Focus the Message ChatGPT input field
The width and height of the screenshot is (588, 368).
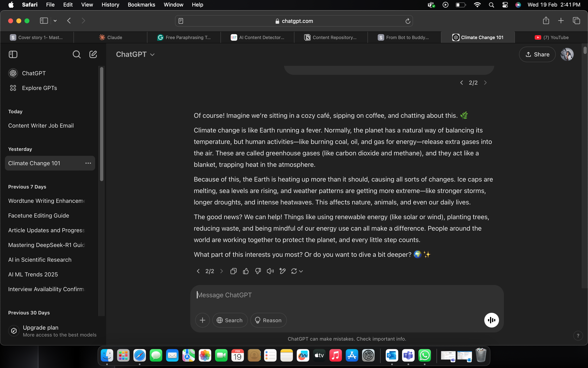point(347,295)
